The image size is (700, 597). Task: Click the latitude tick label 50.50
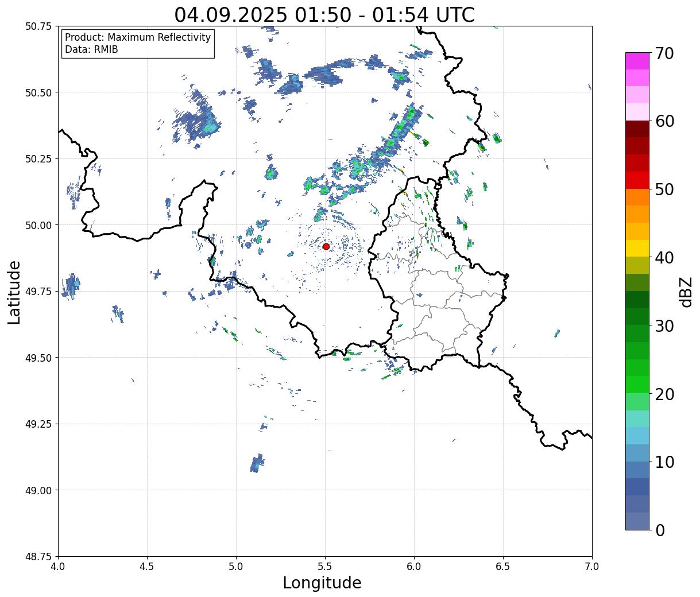pyautogui.click(x=39, y=92)
